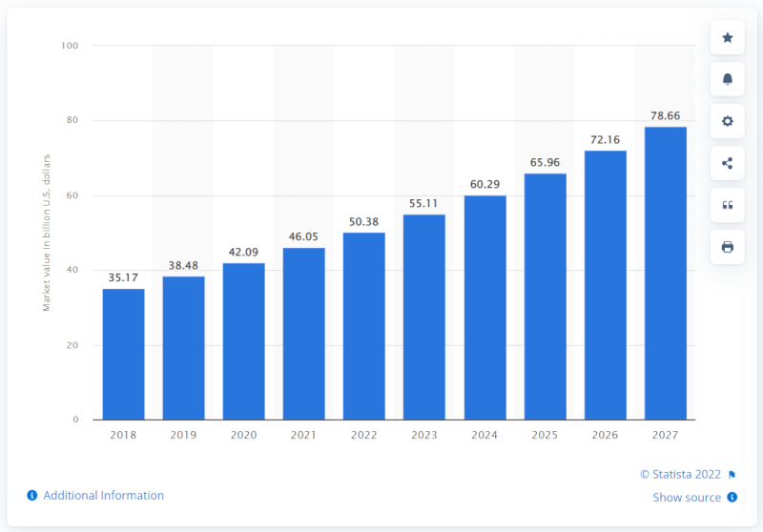Click the share icon
The image size is (763, 532).
727,163
